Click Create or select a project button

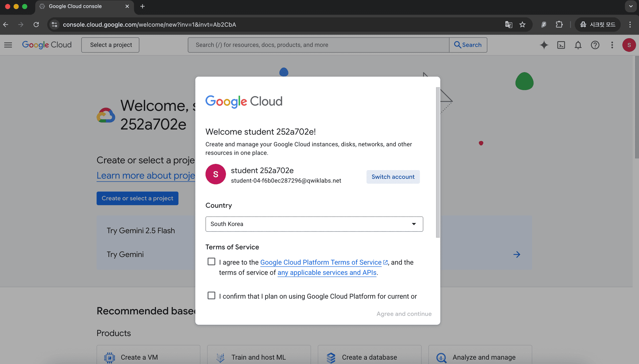[x=137, y=198]
